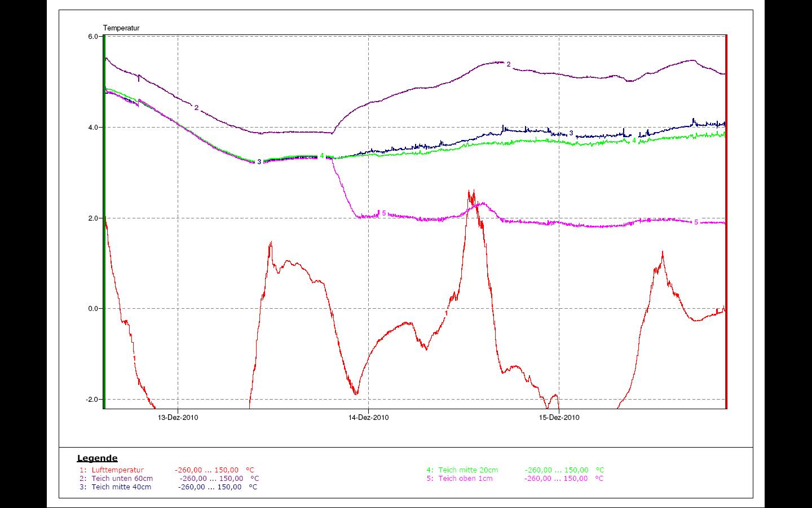This screenshot has width=812, height=508.
Task: Click the Temperatur axis title
Action: (121, 28)
